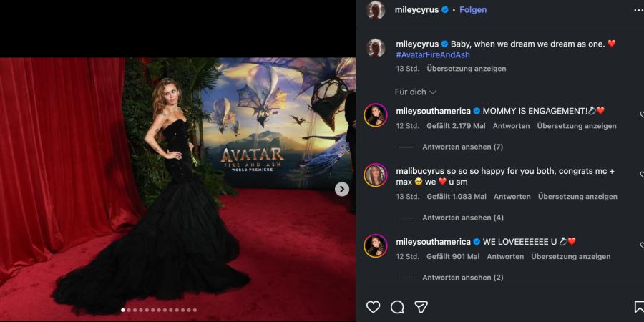
Task: Open comment bubble icon below the comments
Action: point(397,307)
